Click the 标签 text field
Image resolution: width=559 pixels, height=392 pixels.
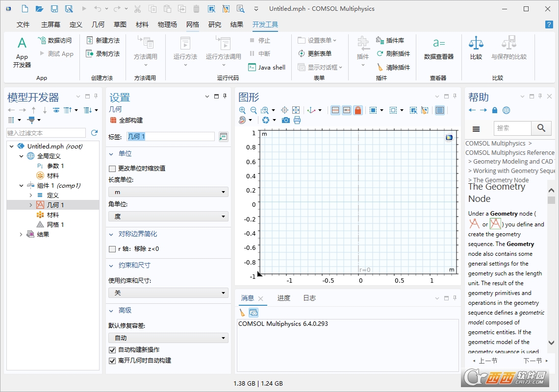coord(171,137)
